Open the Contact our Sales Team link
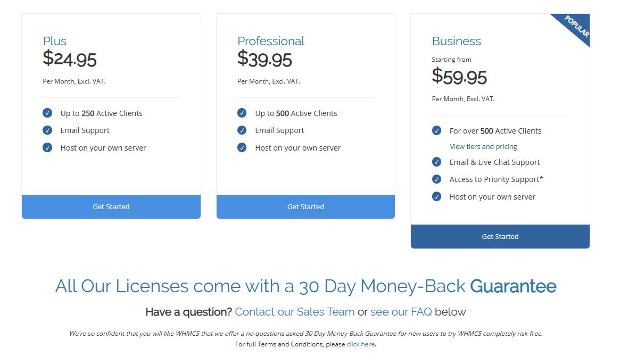Image resolution: width=620 pixels, height=364 pixels. pyautogui.click(x=294, y=312)
